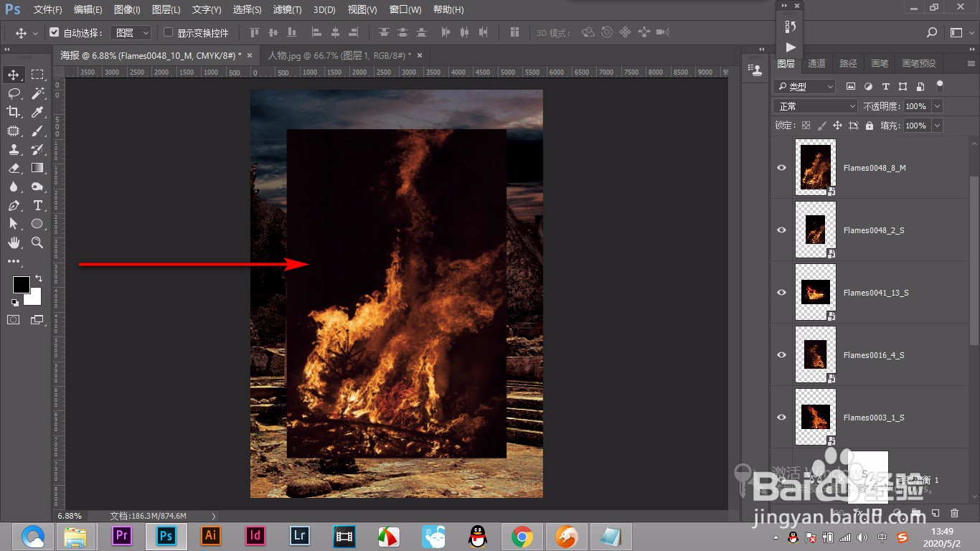Select the Move tool
This screenshot has width=980, height=551.
coord(14,75)
